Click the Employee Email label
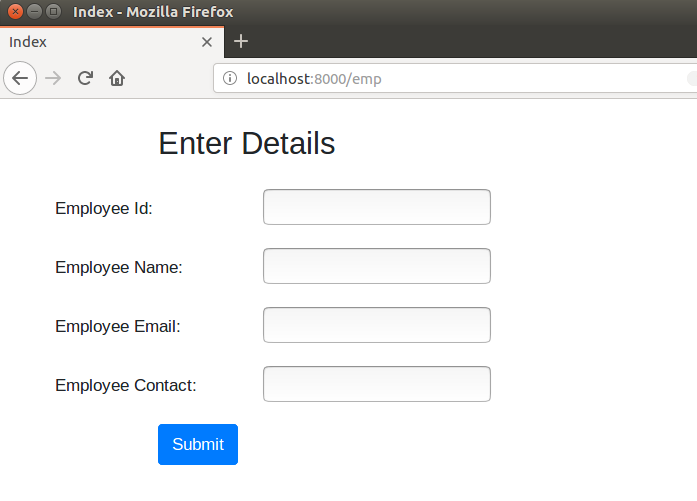 click(117, 326)
